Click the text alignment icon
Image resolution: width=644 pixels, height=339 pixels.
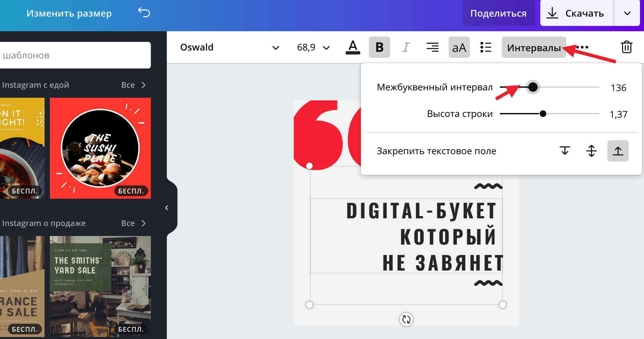[x=432, y=47]
